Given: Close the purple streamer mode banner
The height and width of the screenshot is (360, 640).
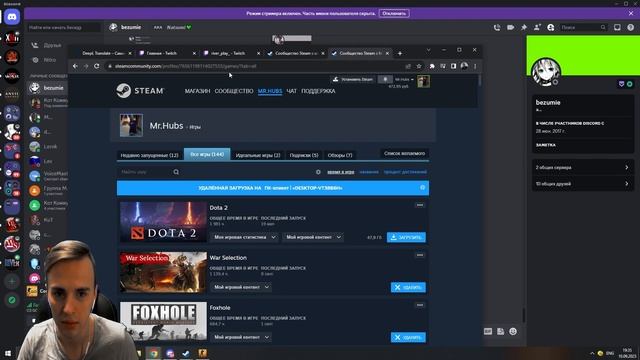Looking at the screenshot, I should click(x=631, y=13).
